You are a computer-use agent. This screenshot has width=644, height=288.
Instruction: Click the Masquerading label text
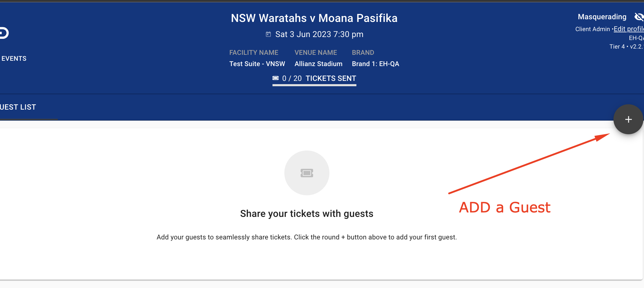click(x=602, y=17)
